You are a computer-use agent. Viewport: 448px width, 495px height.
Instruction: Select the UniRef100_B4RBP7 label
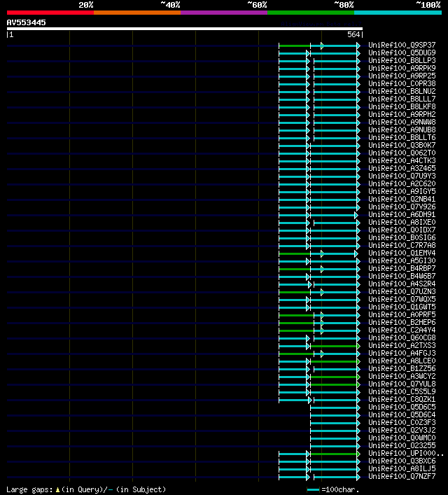(402, 268)
